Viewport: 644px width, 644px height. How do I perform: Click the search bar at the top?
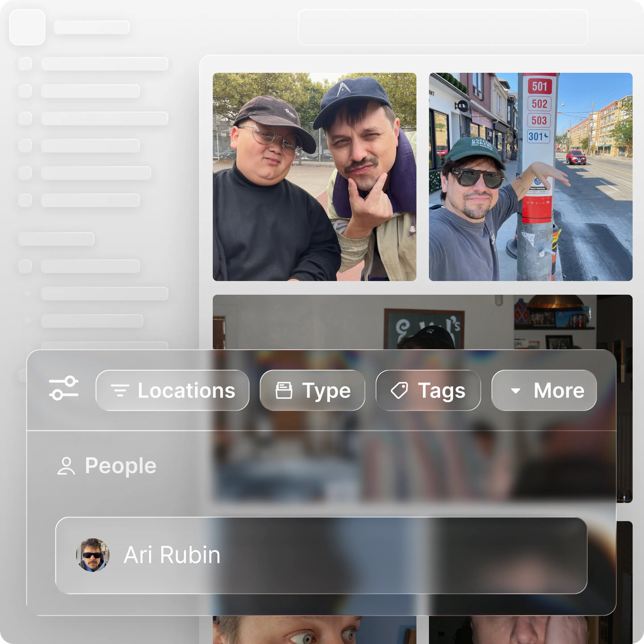click(x=443, y=27)
